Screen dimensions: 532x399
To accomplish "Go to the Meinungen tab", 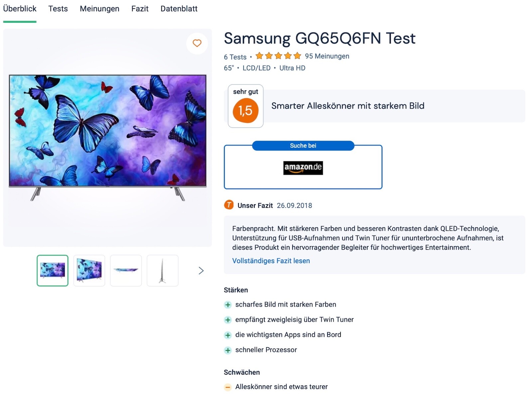I will point(99,9).
